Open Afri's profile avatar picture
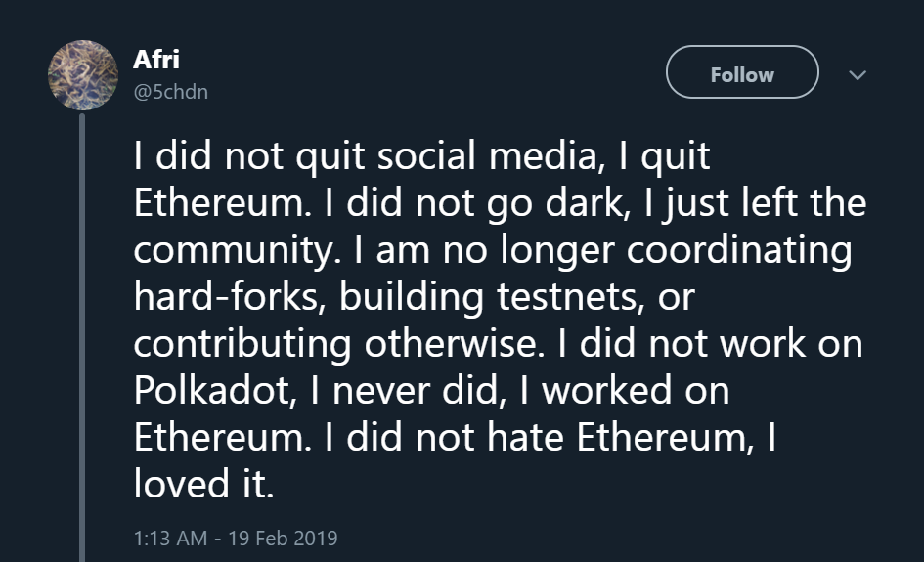Image resolution: width=924 pixels, height=562 pixels. (83, 75)
